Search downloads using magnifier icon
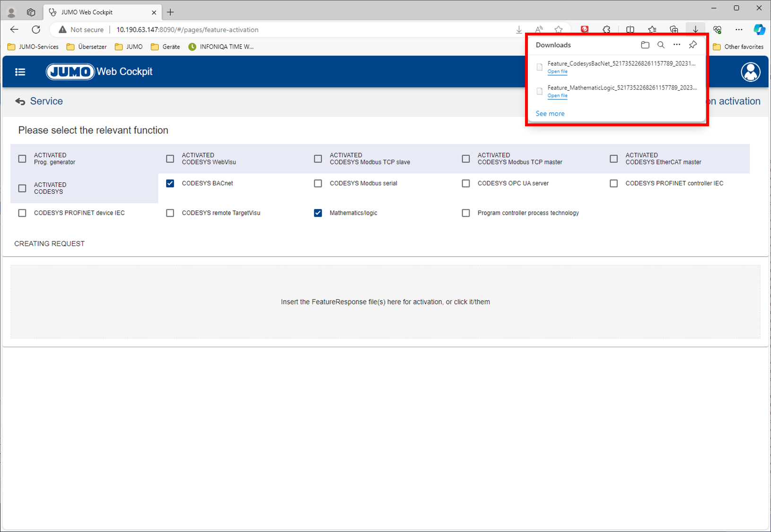771x532 pixels. click(661, 45)
